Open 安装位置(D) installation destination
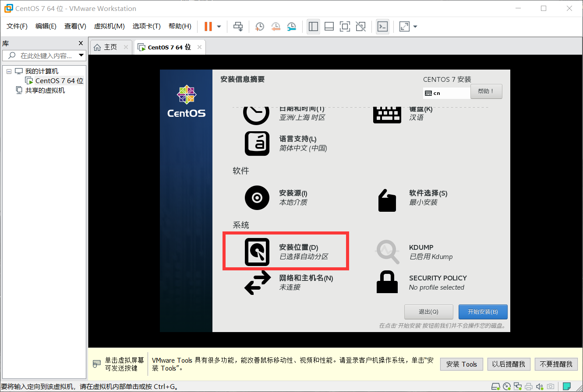Viewport: 583px width, 392px height. (286, 252)
